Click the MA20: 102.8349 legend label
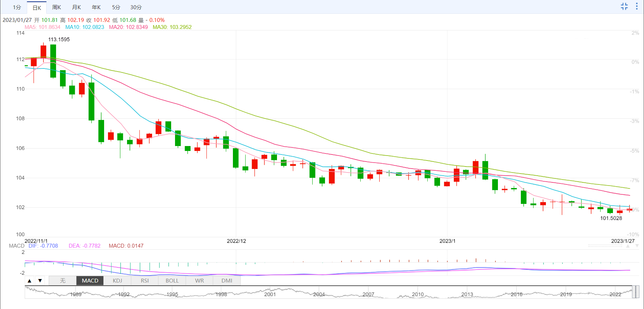The width and height of the screenshot is (644, 309). tap(128, 27)
